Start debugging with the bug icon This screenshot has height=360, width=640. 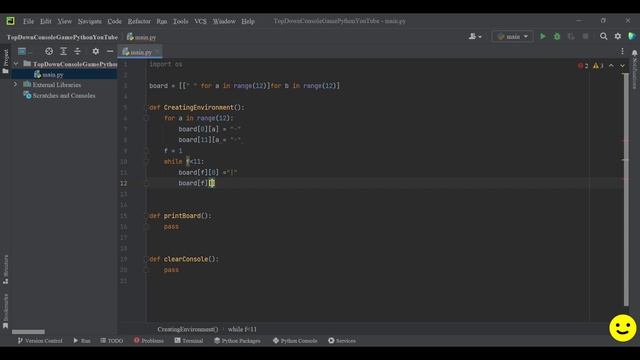coord(557,37)
